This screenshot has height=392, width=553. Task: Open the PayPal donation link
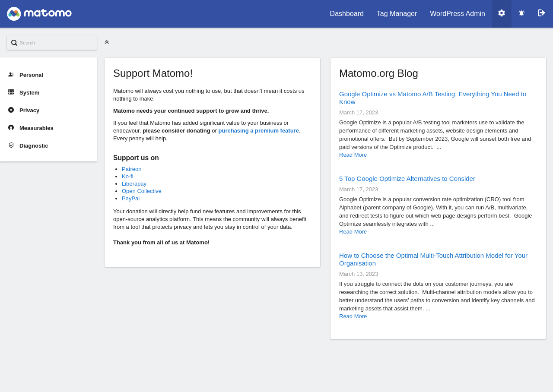click(x=130, y=199)
